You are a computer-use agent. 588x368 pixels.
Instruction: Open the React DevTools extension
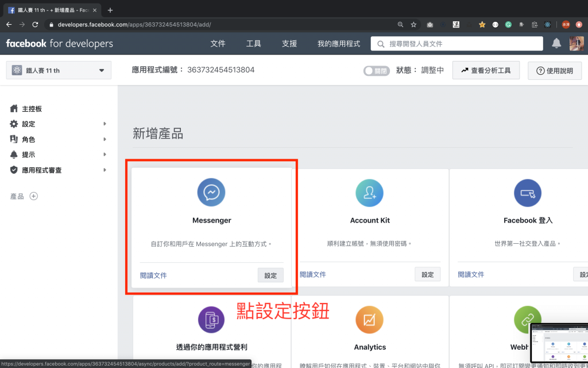[x=547, y=25]
